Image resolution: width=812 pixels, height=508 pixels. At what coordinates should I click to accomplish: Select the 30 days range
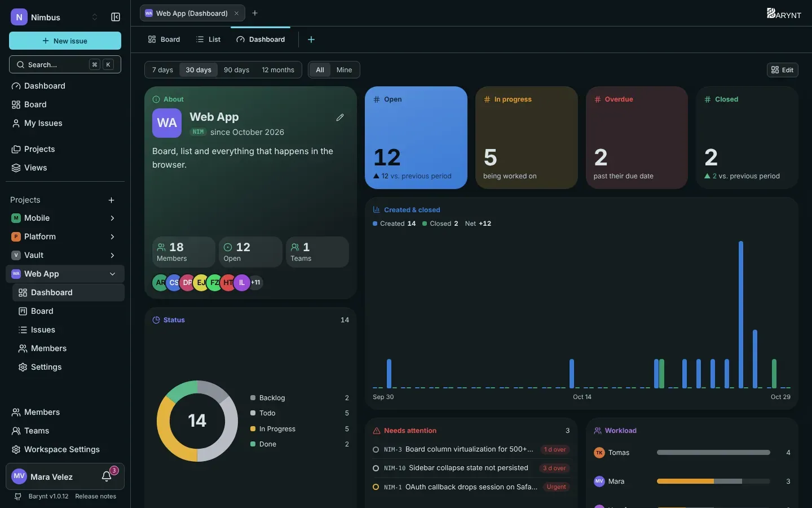point(198,70)
